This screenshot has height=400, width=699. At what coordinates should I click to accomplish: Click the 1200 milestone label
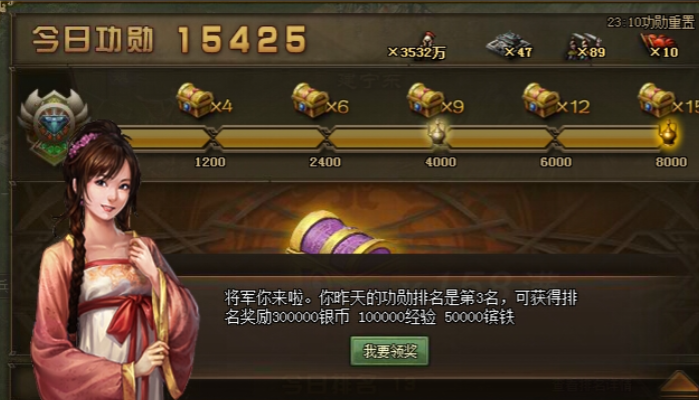coord(210,161)
